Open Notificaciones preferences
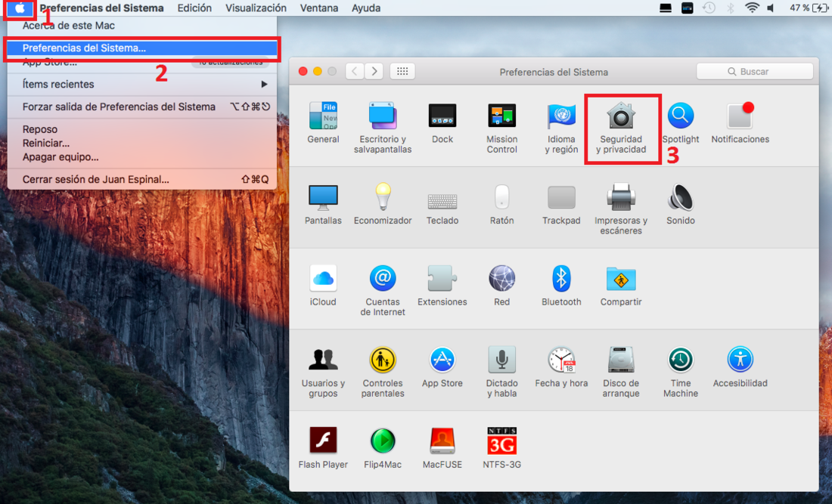832x504 pixels. tap(740, 123)
